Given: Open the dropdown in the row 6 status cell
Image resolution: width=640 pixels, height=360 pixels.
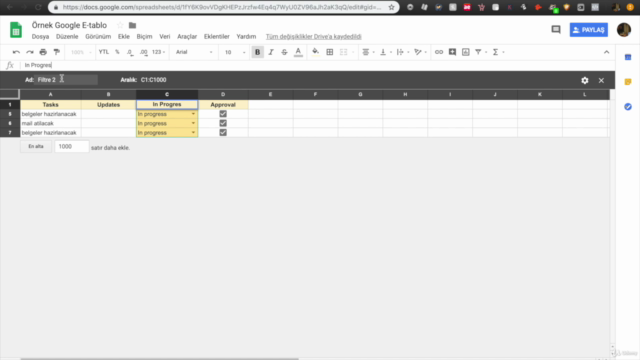Looking at the screenshot, I should [193, 123].
